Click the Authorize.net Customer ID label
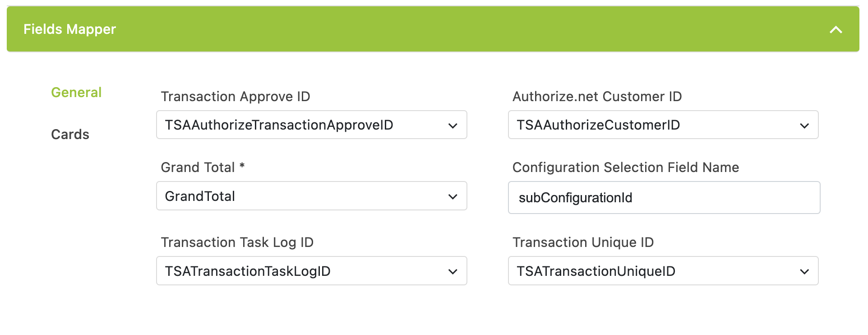Viewport: 868px width, 335px height. tap(597, 97)
